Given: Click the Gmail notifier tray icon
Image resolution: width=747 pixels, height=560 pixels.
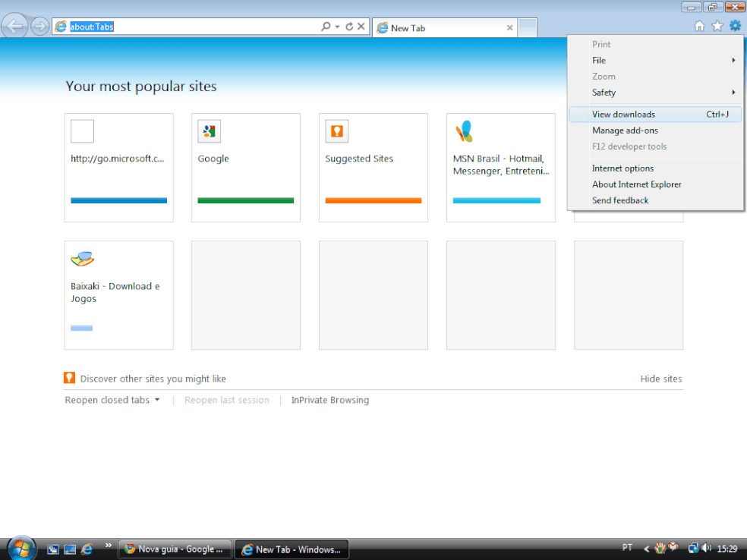Looking at the screenshot, I should 673,546.
